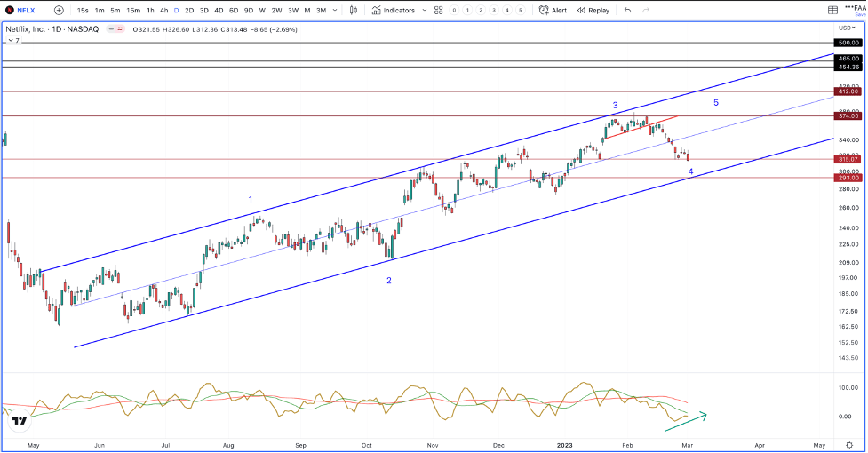Open the USD currency dropdown
868x453 pixels.
[x=847, y=28]
